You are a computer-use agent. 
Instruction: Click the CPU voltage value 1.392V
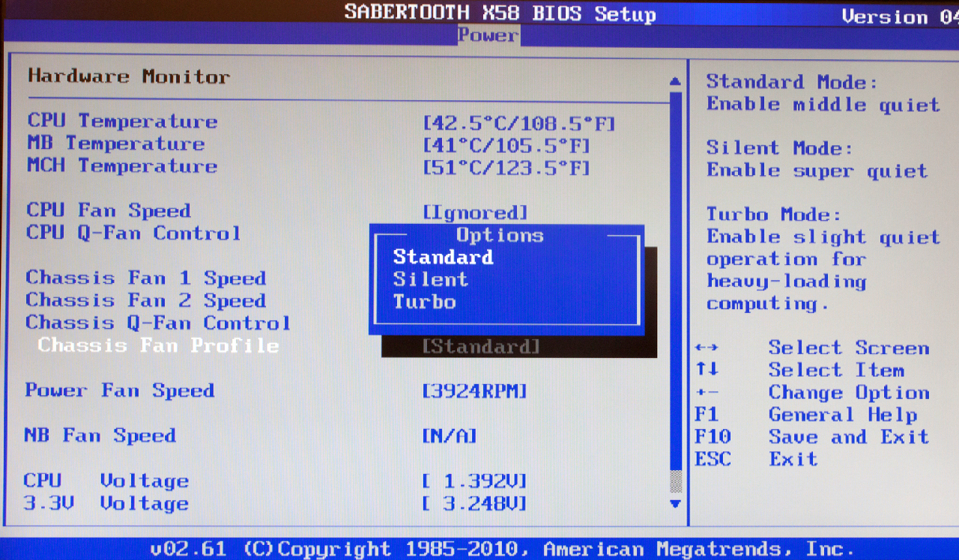(475, 481)
